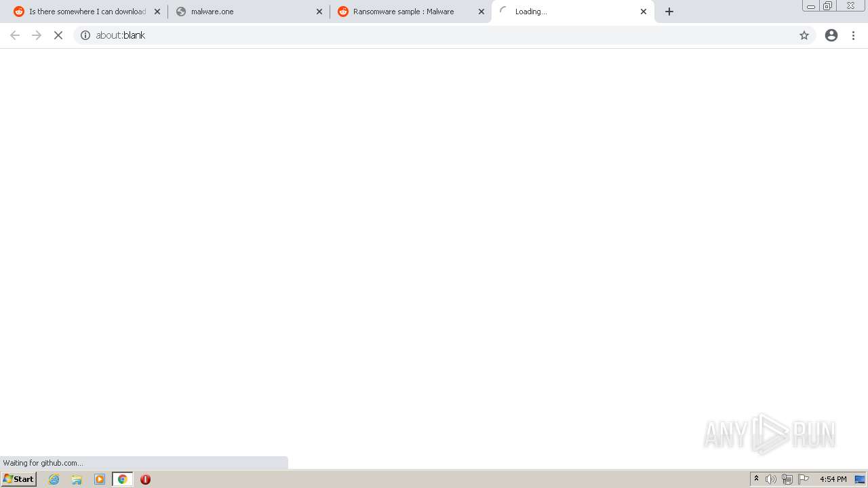Minimize the Chrome window
868x488 pixels.
[x=811, y=6]
